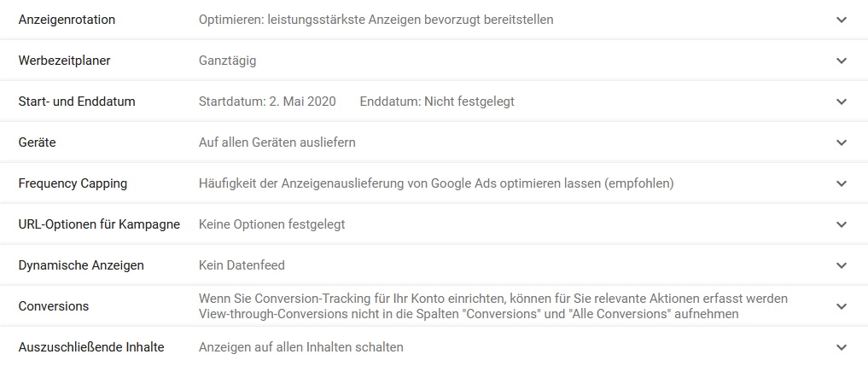Image resolution: width=868 pixels, height=366 pixels.
Task: Click the Anzeigenrotation label
Action: (x=67, y=20)
